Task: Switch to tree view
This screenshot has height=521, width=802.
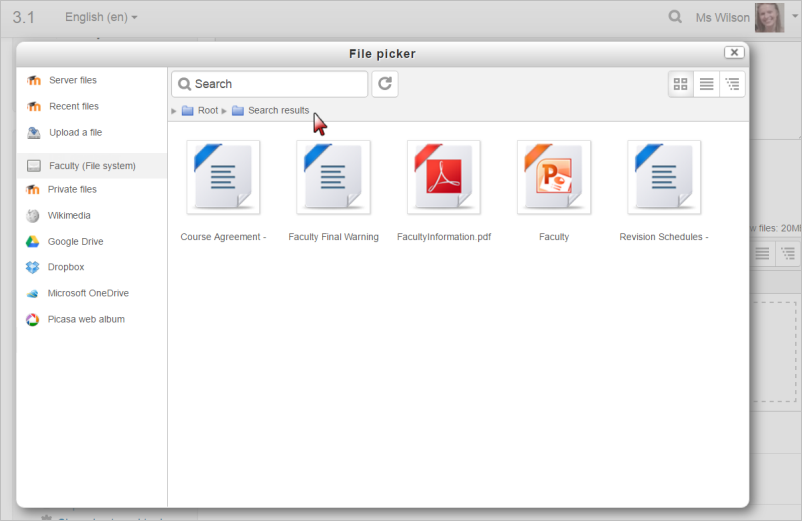Action: tap(733, 84)
